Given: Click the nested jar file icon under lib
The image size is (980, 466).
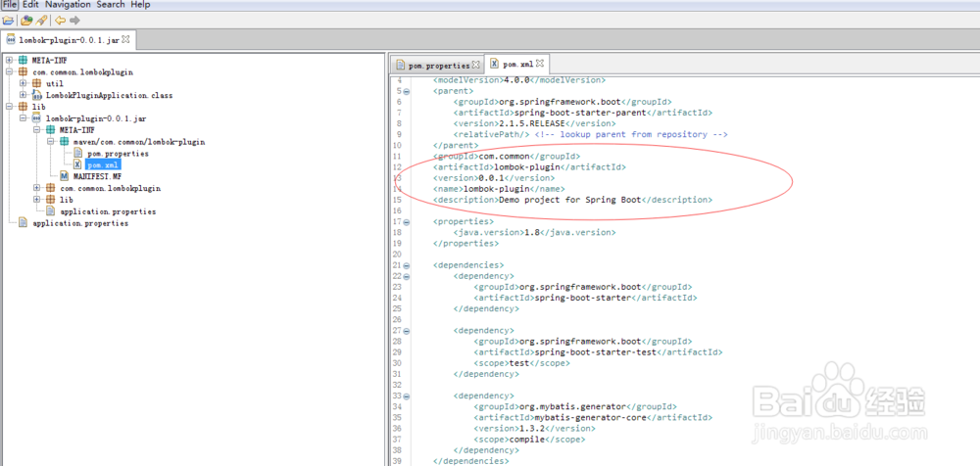Looking at the screenshot, I should [x=37, y=118].
